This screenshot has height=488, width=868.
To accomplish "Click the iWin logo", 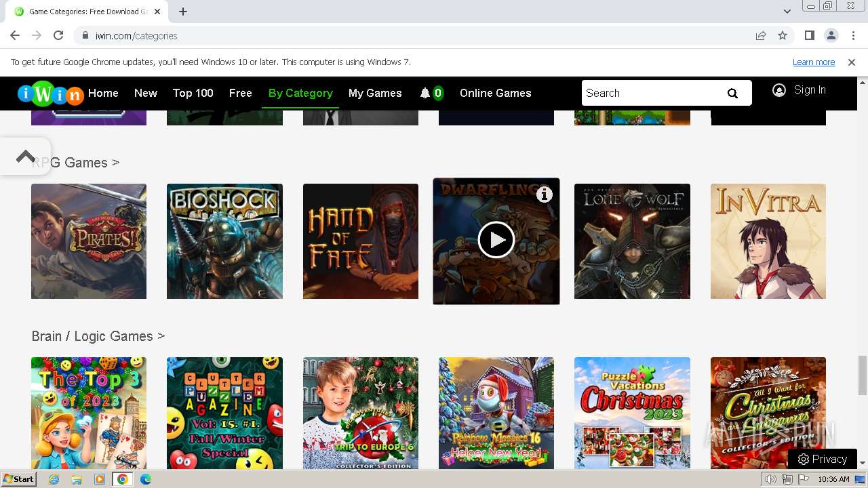I will 50,94.
